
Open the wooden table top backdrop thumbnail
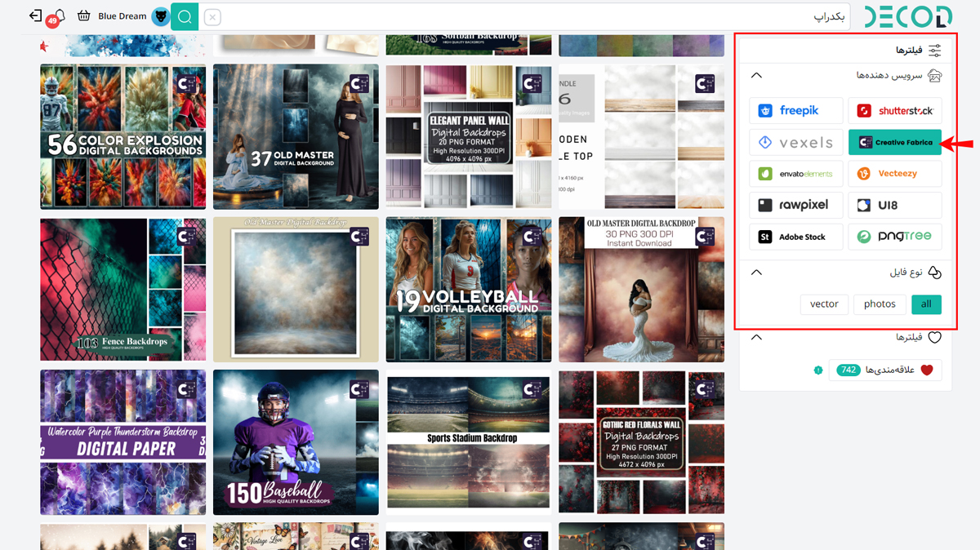pyautogui.click(x=641, y=137)
